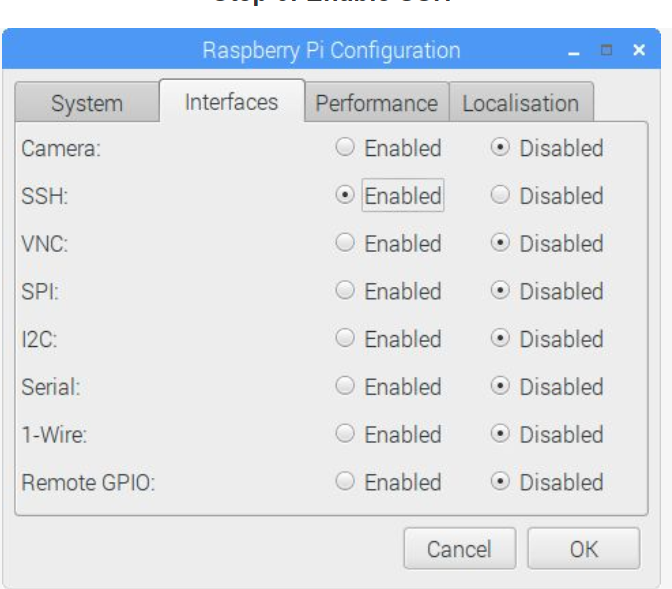Select the Interfaces tab
The image size is (672, 589).
coord(231,102)
